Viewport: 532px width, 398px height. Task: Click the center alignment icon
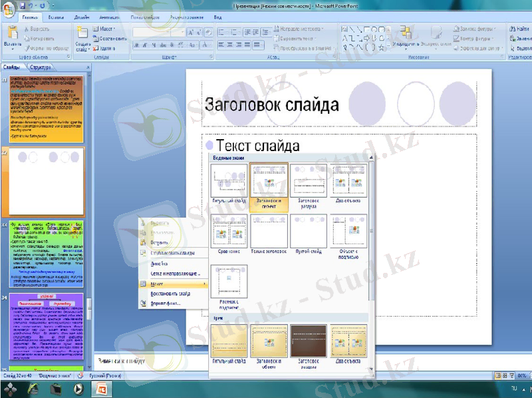[231, 45]
